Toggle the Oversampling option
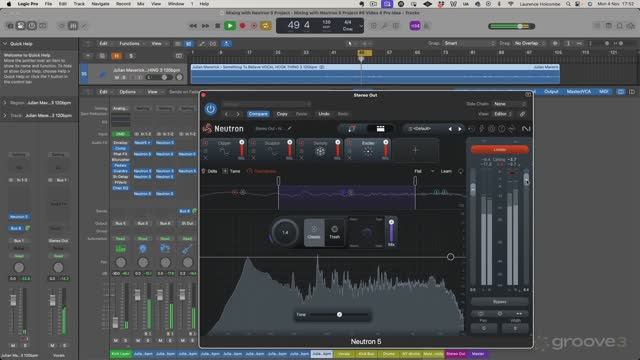 click(262, 171)
